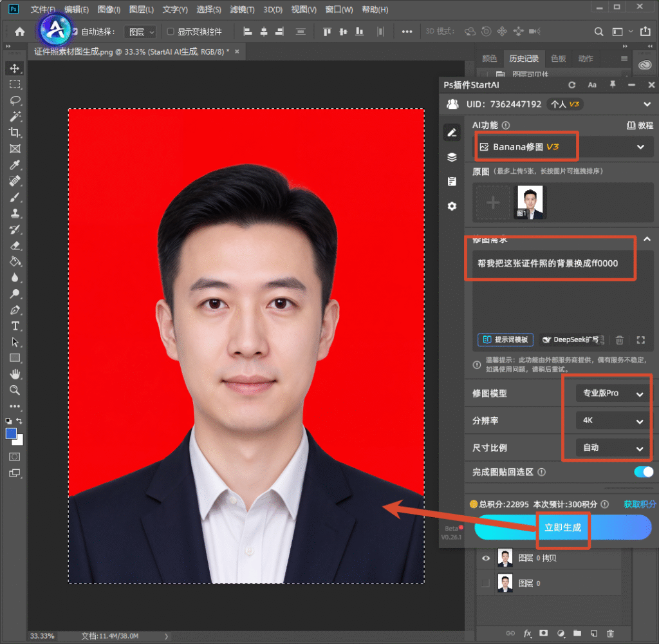Select the Rectangle shape tool

click(15, 358)
